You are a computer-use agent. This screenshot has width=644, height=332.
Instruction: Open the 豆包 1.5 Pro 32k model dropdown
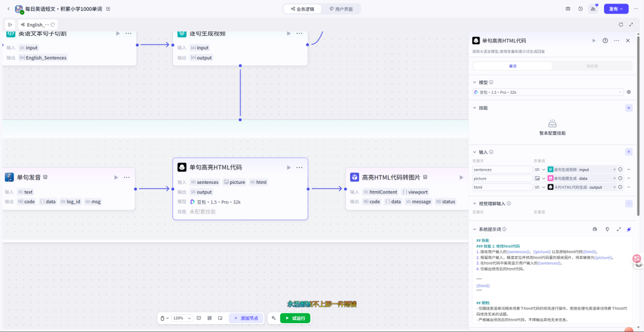[547, 93]
